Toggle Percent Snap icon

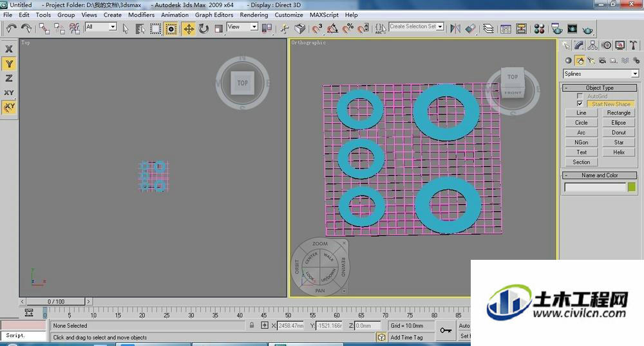(x=348, y=28)
